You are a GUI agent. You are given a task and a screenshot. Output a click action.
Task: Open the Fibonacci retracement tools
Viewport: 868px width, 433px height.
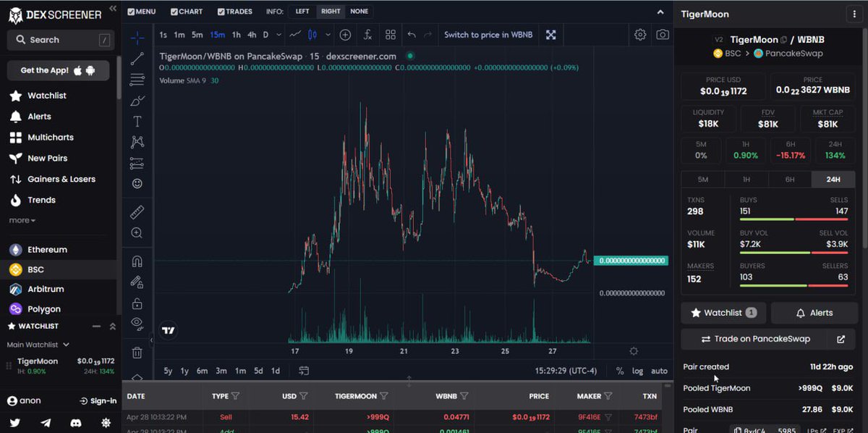click(137, 80)
